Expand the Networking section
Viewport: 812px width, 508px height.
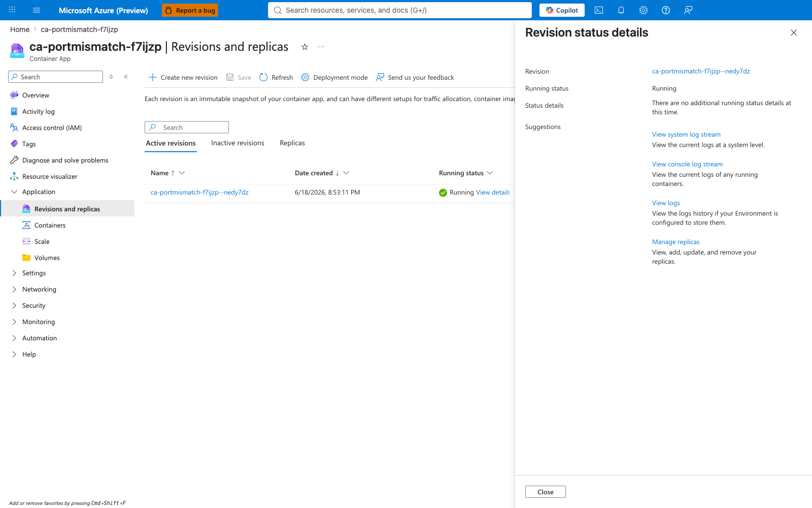tap(14, 289)
